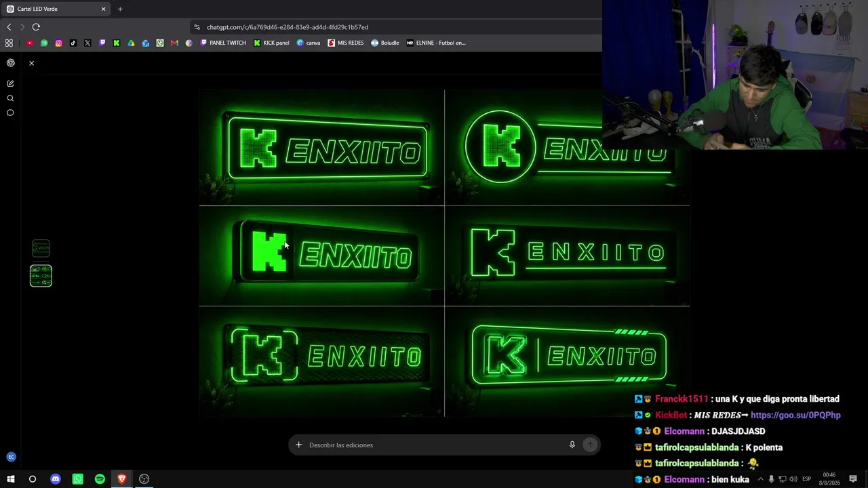868x488 pixels.
Task: Switch to the Brave browser taskbar icon
Action: click(x=122, y=479)
